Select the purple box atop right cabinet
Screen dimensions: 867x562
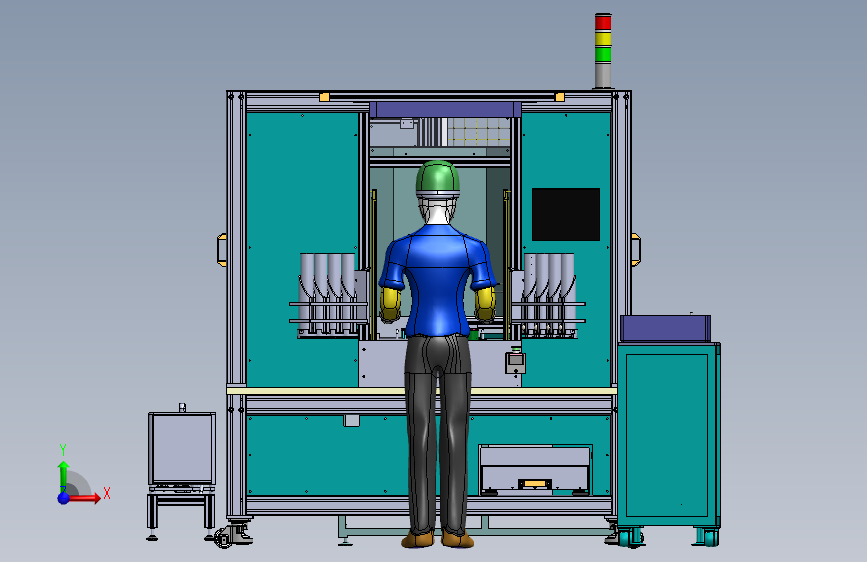(x=665, y=328)
